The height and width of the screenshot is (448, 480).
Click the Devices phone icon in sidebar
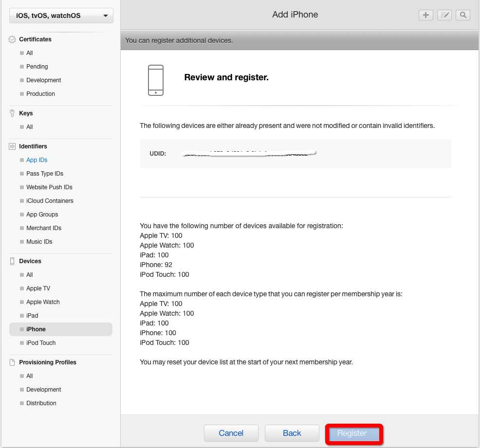pos(12,261)
